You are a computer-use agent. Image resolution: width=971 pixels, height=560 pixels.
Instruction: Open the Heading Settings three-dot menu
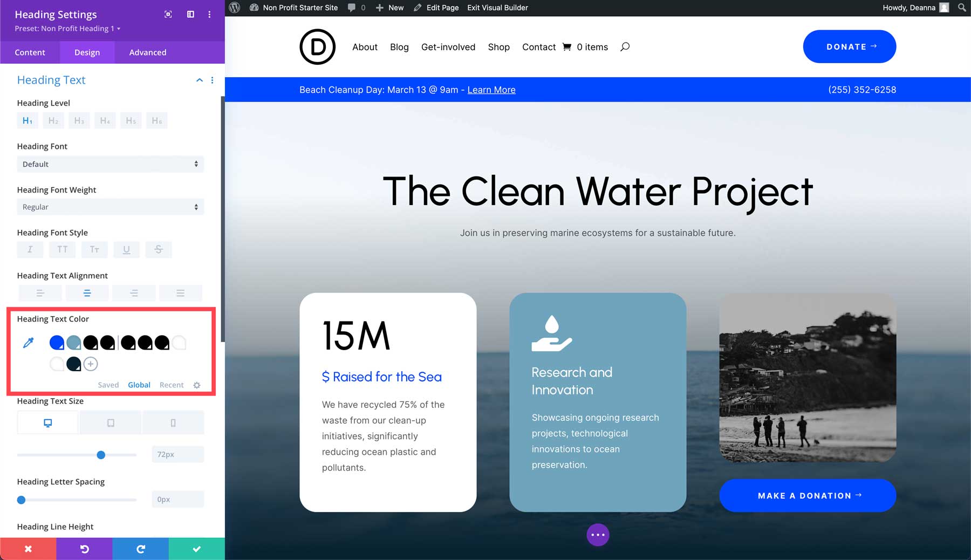(210, 15)
